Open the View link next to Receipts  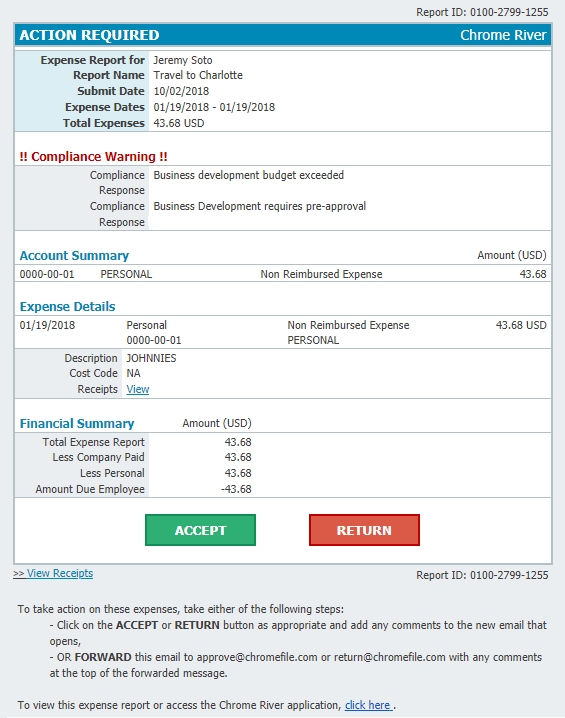click(138, 389)
